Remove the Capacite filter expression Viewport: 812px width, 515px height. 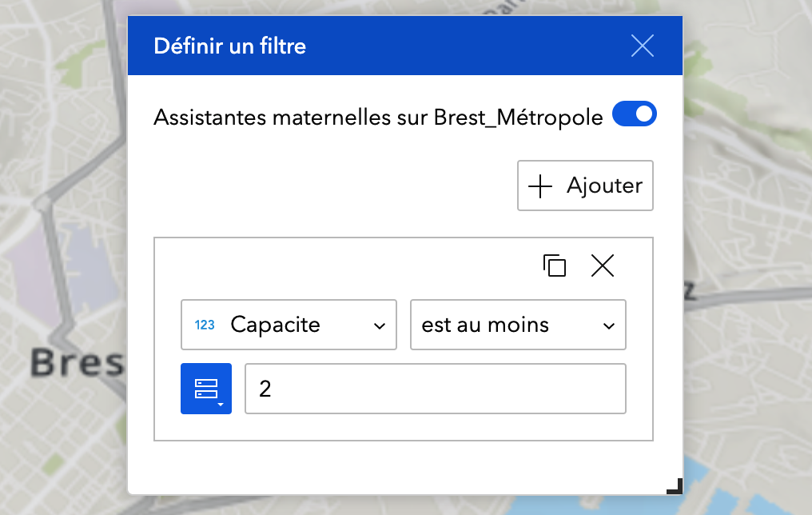603,265
